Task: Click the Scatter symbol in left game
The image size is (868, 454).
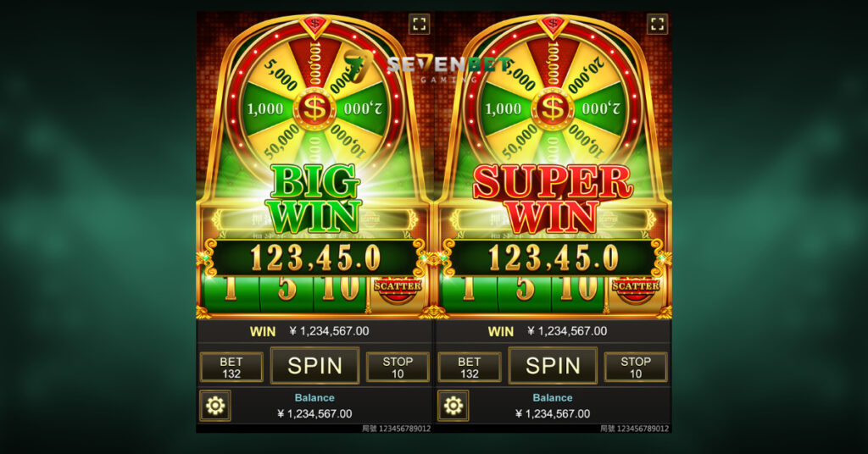Action: pyautogui.click(x=397, y=289)
